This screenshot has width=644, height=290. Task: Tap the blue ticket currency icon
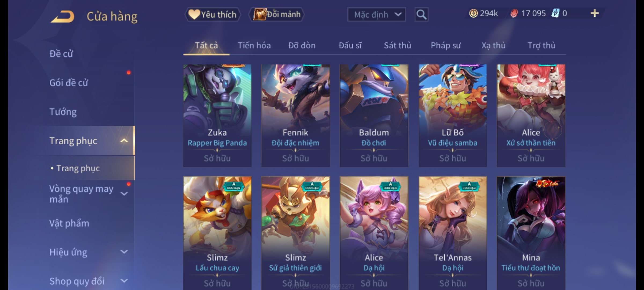coord(555,13)
